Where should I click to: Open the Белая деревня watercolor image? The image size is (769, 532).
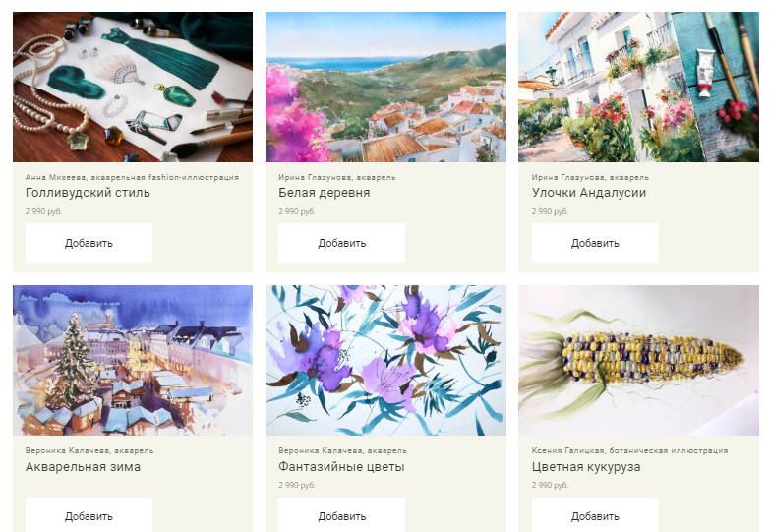pos(385,87)
